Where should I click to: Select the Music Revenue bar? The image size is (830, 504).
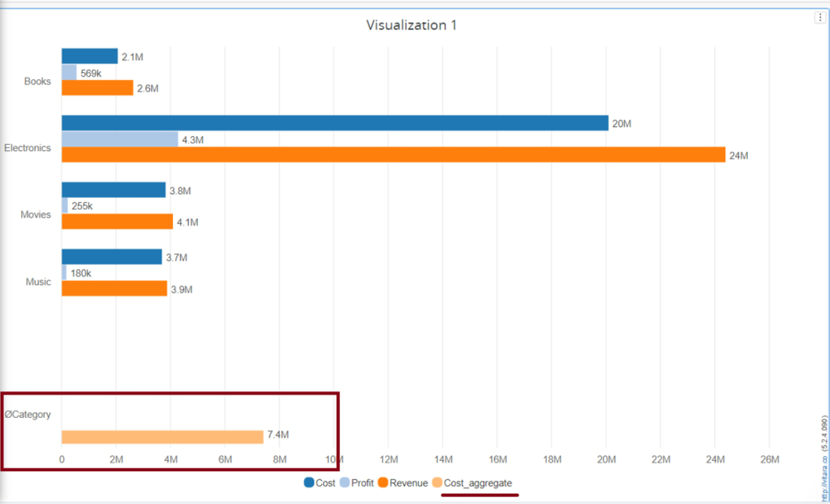click(x=114, y=289)
